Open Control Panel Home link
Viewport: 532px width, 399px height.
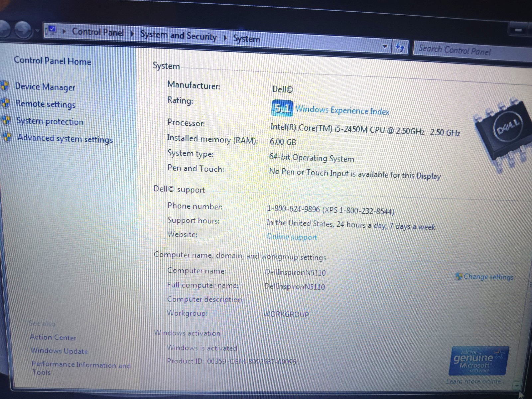click(x=52, y=61)
